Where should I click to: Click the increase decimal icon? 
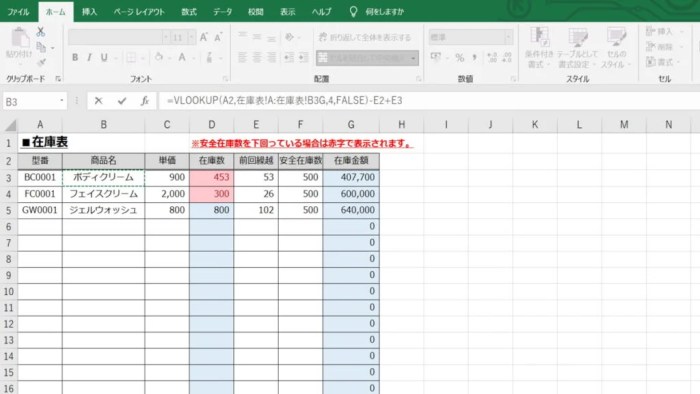click(492, 58)
